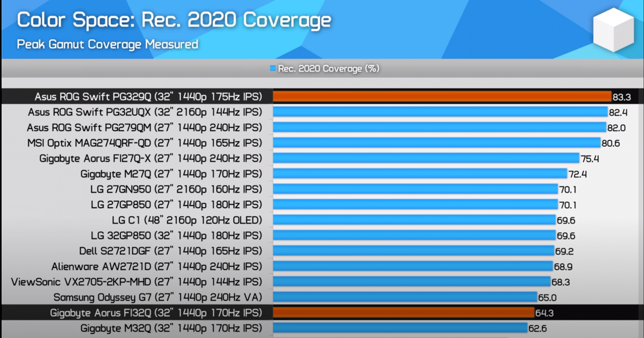Click the LG 27GP850 row label
Viewport: 644px width, 338px height.
click(176, 205)
